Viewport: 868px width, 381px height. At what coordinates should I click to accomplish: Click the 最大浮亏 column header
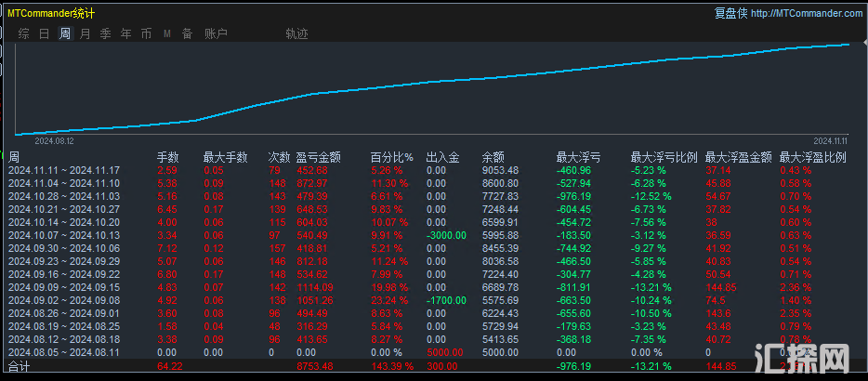pyautogui.click(x=578, y=157)
